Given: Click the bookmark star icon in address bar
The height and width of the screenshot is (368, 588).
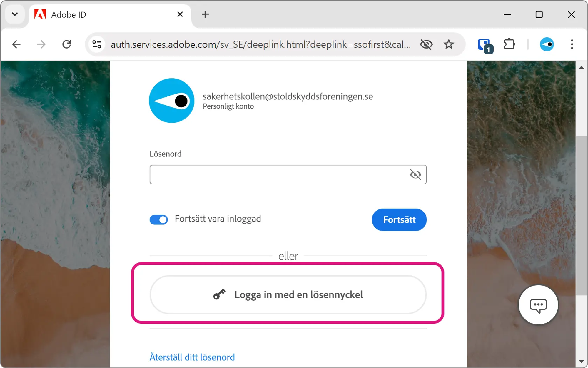Looking at the screenshot, I should click(449, 44).
